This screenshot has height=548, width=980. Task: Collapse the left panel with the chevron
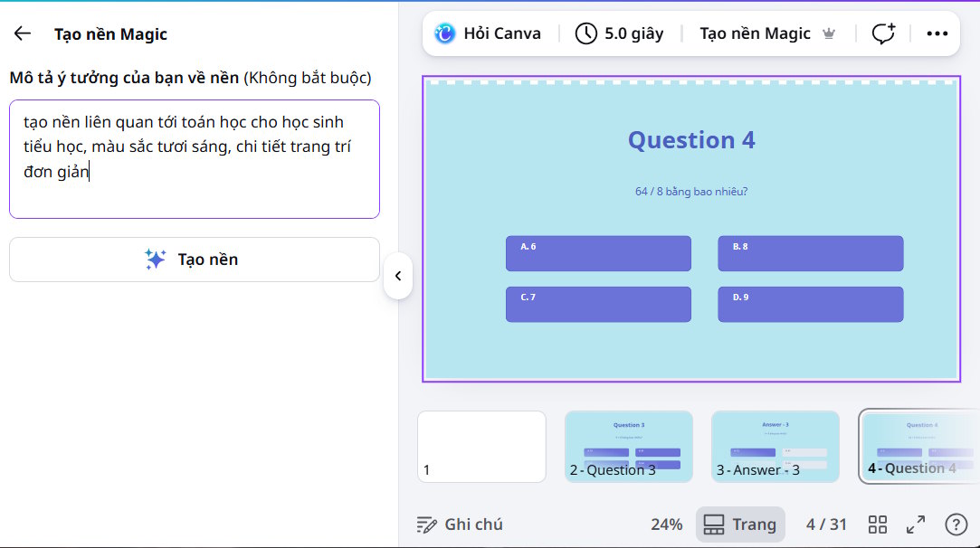click(x=398, y=277)
